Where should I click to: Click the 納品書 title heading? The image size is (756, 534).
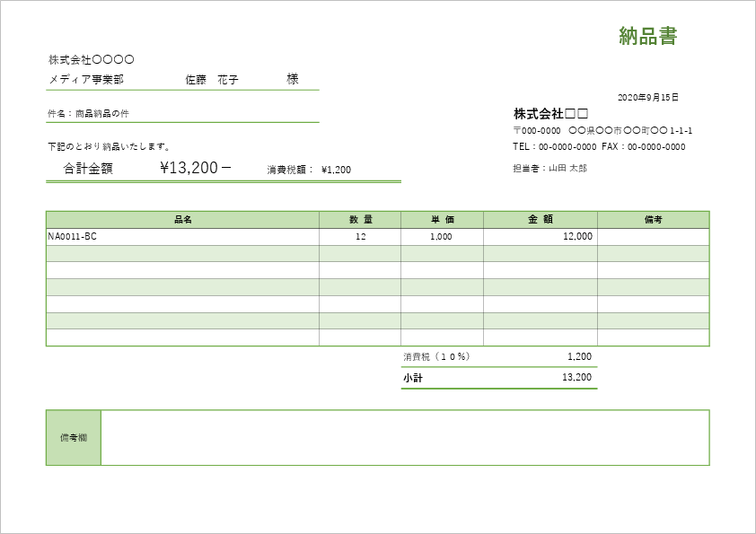[647, 36]
